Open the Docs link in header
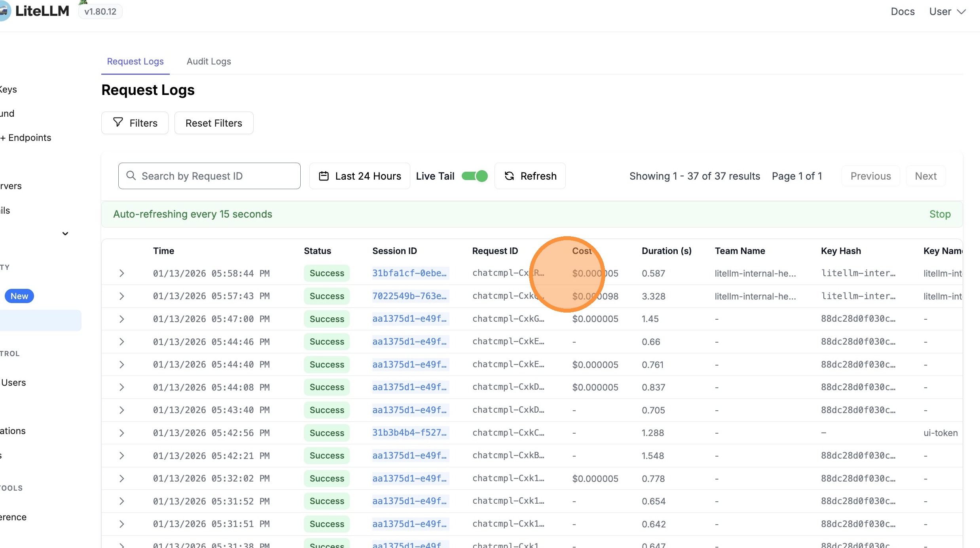980x548 pixels. coord(902,11)
